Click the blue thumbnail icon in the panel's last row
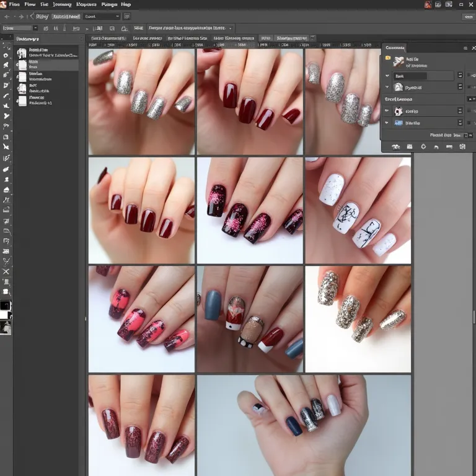476x476 pixels. [x=399, y=123]
